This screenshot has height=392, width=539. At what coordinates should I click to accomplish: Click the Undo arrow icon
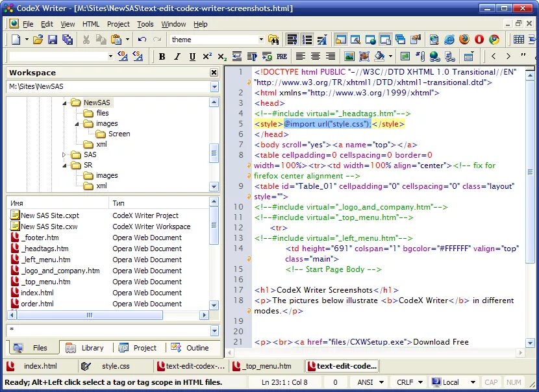click(x=142, y=40)
